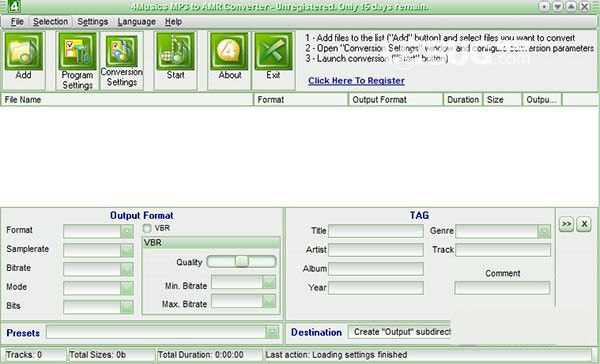This screenshot has height=364, width=600.
Task: Open Program Settings from the toolbar
Action: pos(77,61)
